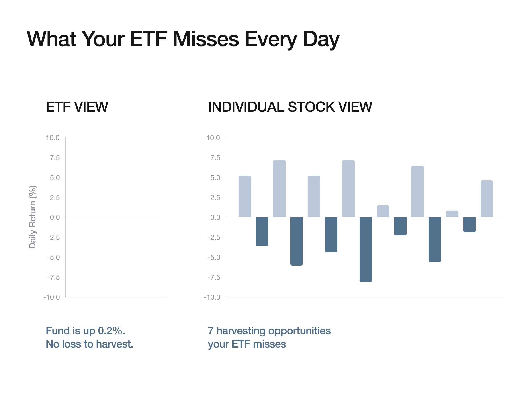Select the leftmost dark negative bar
This screenshot has width=532, height=399.
pyautogui.click(x=262, y=231)
